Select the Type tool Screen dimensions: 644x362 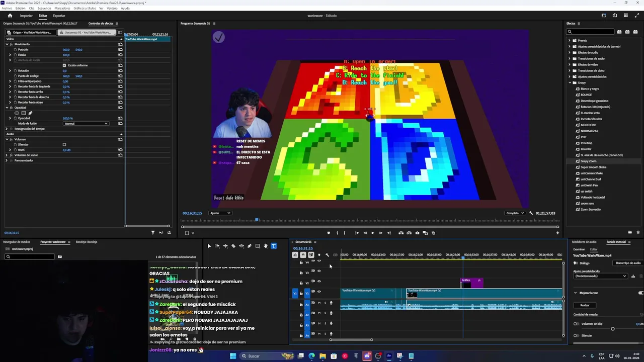[x=274, y=246]
